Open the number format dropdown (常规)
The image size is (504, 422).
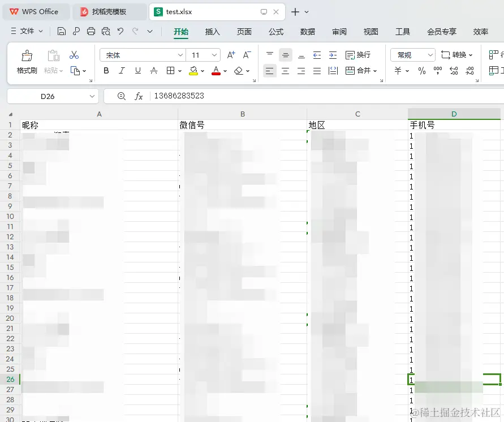point(430,55)
